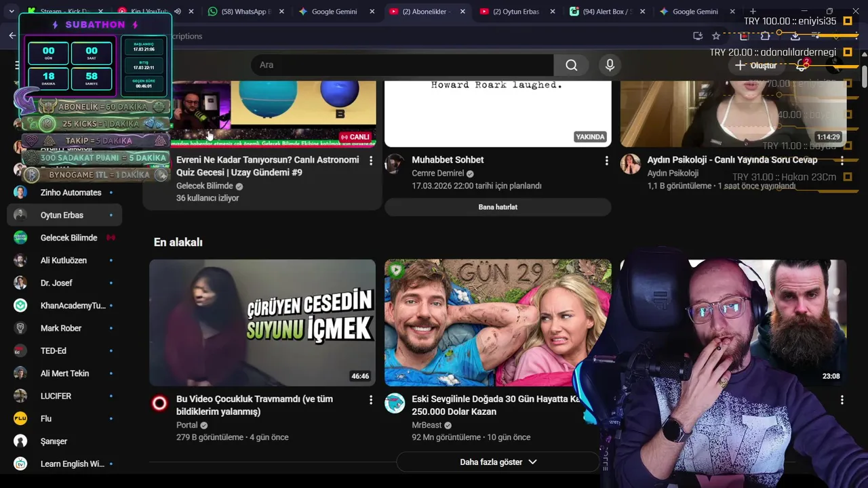This screenshot has width=868, height=488.
Task: Open Dr. Josef in the sidebar
Action: tap(64, 283)
